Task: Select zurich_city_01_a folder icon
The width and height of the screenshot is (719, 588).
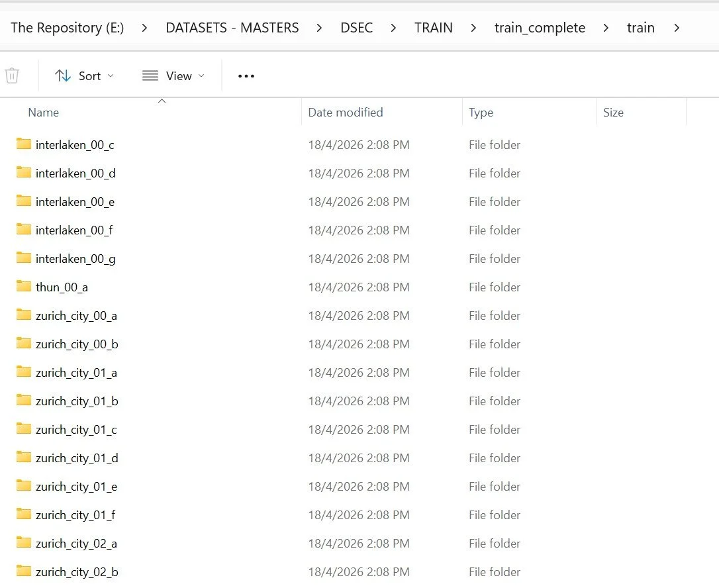Action: click(x=23, y=371)
